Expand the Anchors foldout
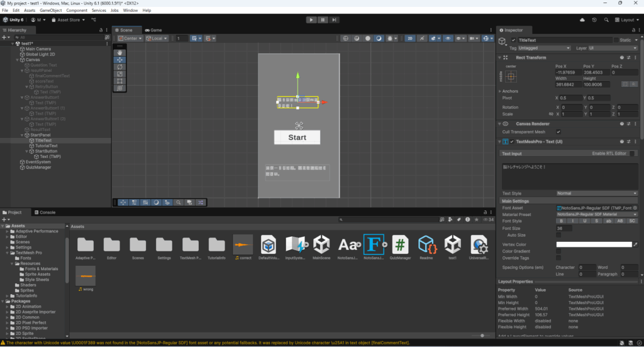Viewport: 644px width, 347px height. [x=500, y=91]
